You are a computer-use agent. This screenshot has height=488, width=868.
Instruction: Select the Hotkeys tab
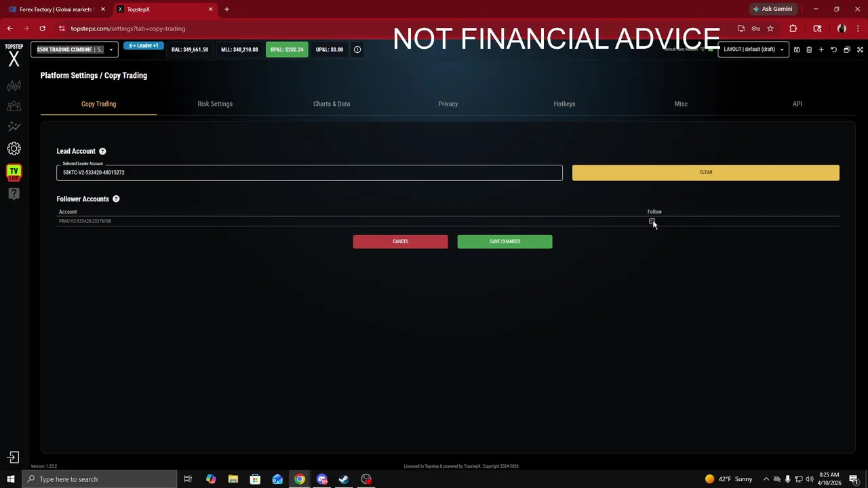[564, 104]
